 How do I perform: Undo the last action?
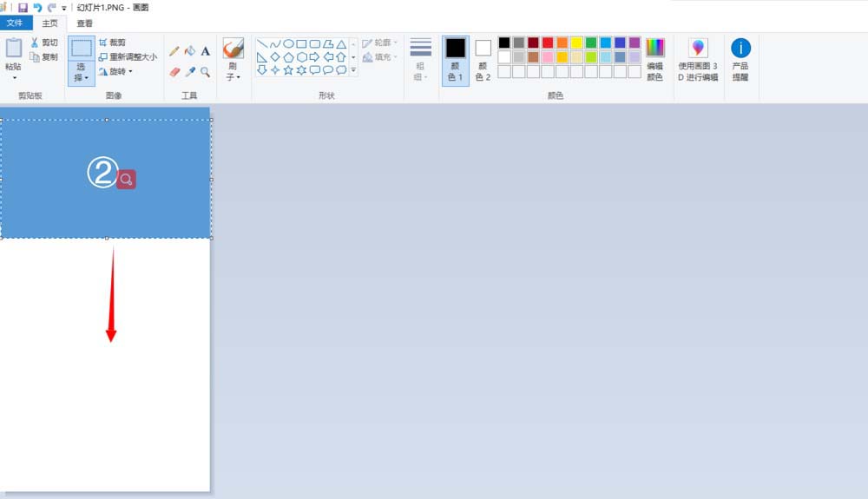tap(37, 8)
